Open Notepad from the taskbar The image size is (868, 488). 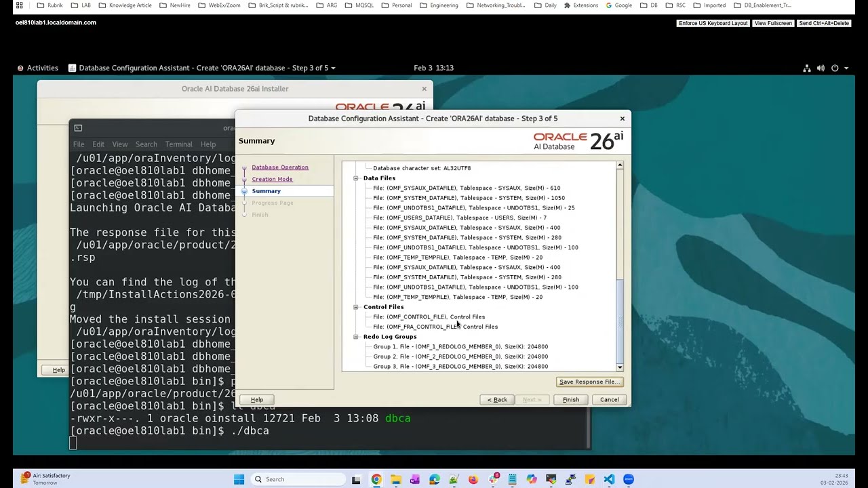pos(512,479)
